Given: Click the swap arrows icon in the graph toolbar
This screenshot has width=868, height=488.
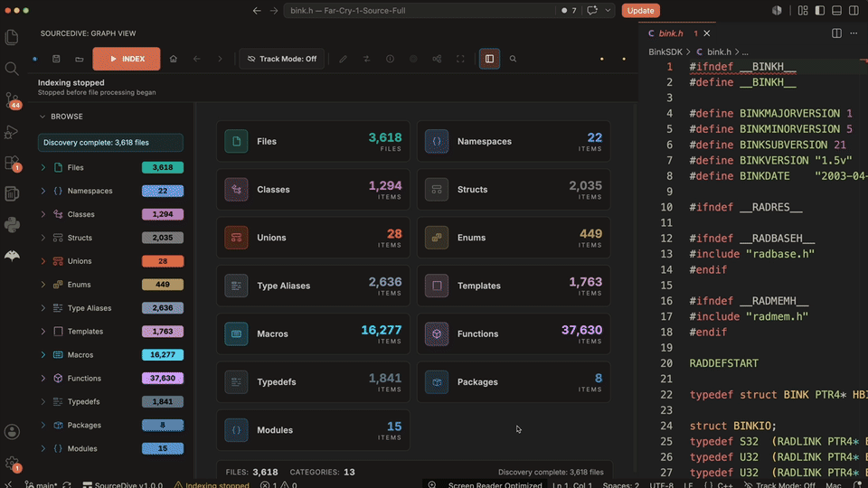Looking at the screenshot, I should [x=366, y=59].
